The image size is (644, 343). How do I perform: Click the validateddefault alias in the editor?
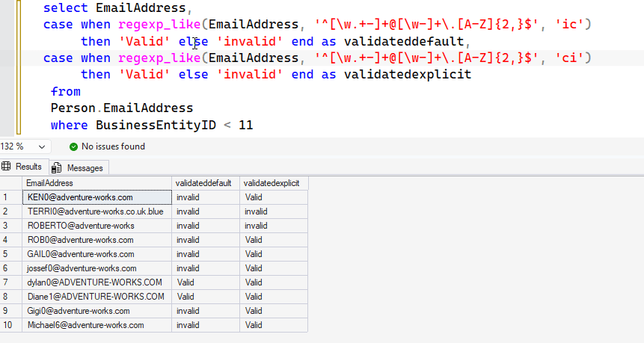coord(404,41)
